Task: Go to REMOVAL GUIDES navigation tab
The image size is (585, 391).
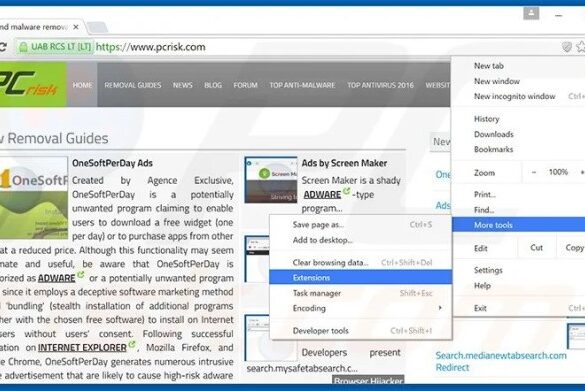Action: pyautogui.click(x=133, y=85)
